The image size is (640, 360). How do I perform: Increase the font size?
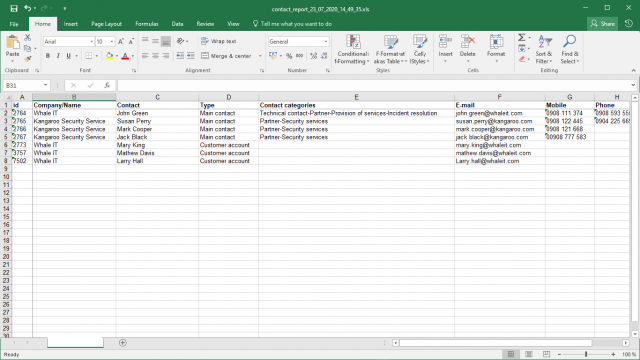coord(121,42)
